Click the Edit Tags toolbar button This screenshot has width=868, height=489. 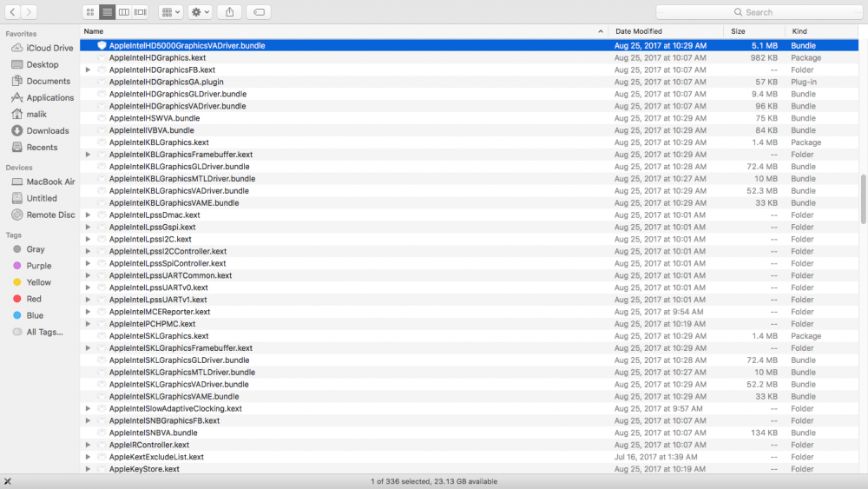[x=259, y=11]
